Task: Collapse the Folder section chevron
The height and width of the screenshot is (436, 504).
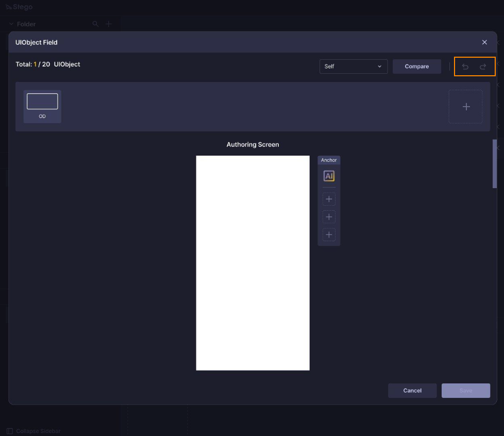Action: point(11,24)
